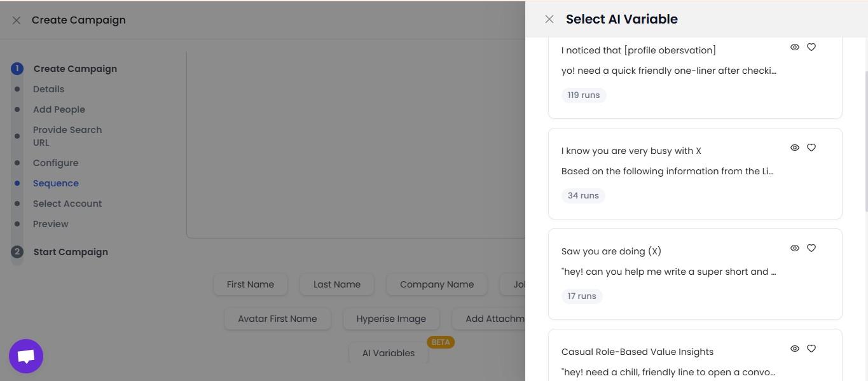Screen dimensions: 868x381
Task: Preview the 'I noticed that [profile obersvation]' variable
Action: click(x=795, y=47)
